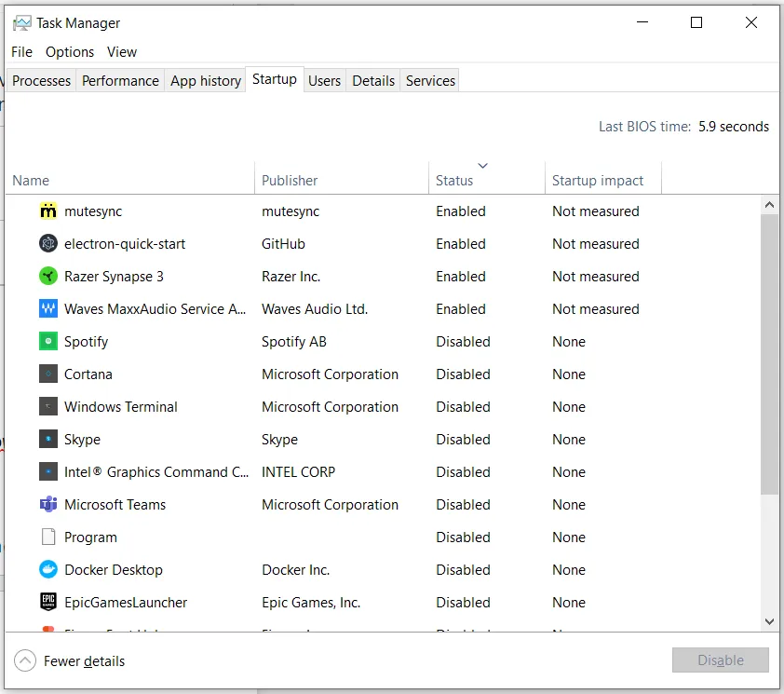
Task: Select the mutesync name text
Action: coord(93,211)
